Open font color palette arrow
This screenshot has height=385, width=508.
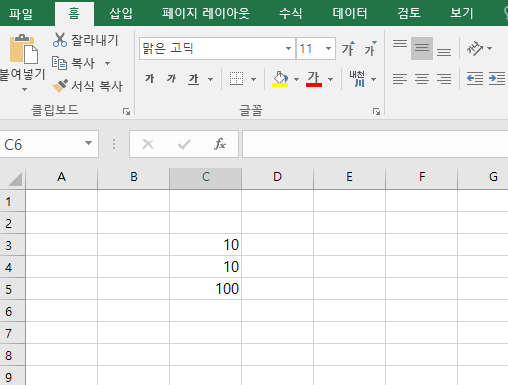click(330, 79)
